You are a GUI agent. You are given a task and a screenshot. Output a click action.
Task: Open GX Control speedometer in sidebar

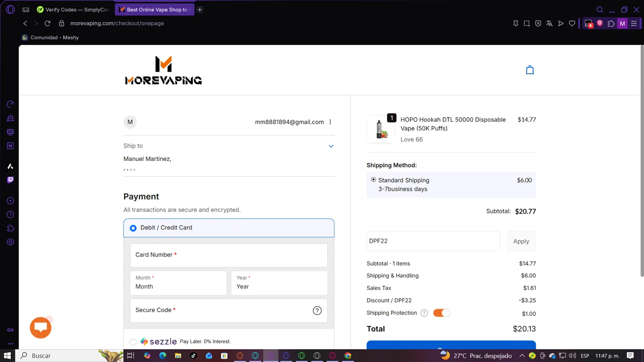(10, 104)
